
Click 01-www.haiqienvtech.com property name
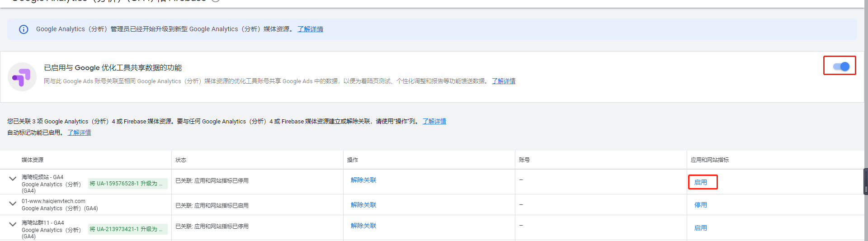(x=53, y=201)
